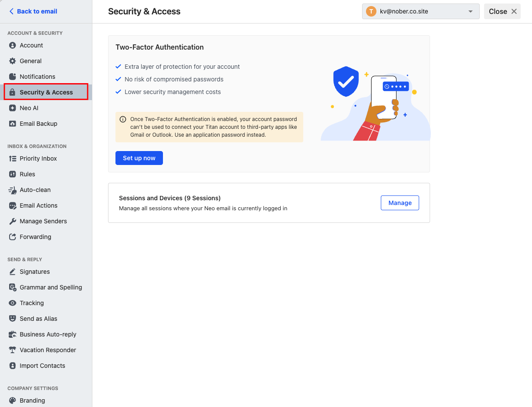This screenshot has height=407, width=532.
Task: Click the Vacation Responder palm tree icon
Action: click(13, 350)
